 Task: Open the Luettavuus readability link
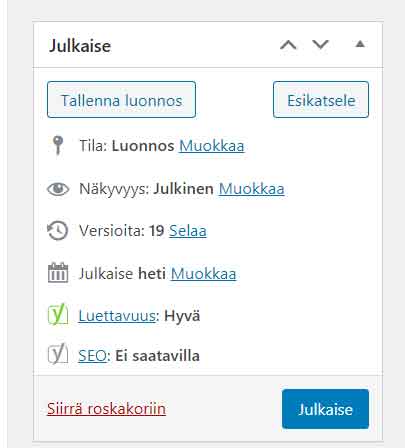point(117,316)
